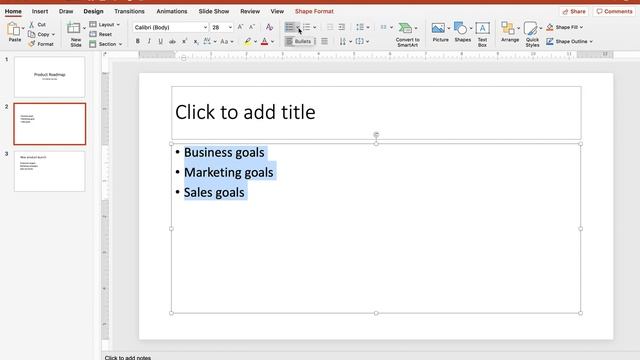Insert a Picture
Viewport: 640px width, 360px height.
pos(440,33)
